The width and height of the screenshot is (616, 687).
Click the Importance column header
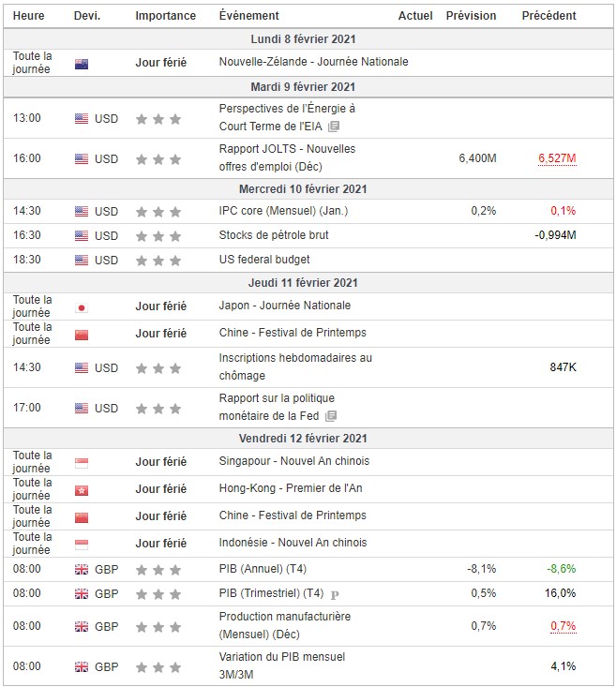[x=166, y=16]
